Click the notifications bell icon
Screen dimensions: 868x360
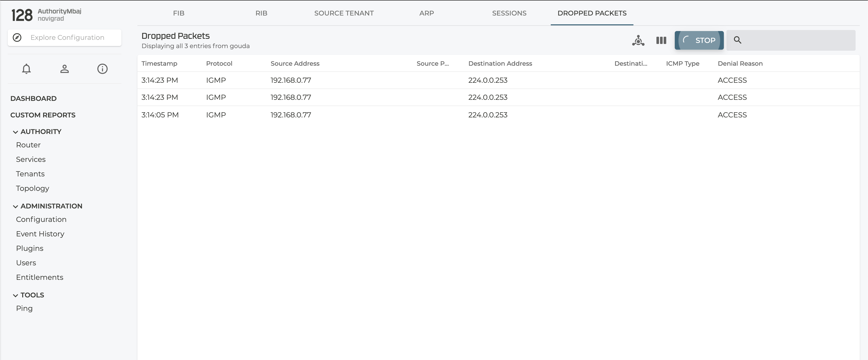coord(26,69)
